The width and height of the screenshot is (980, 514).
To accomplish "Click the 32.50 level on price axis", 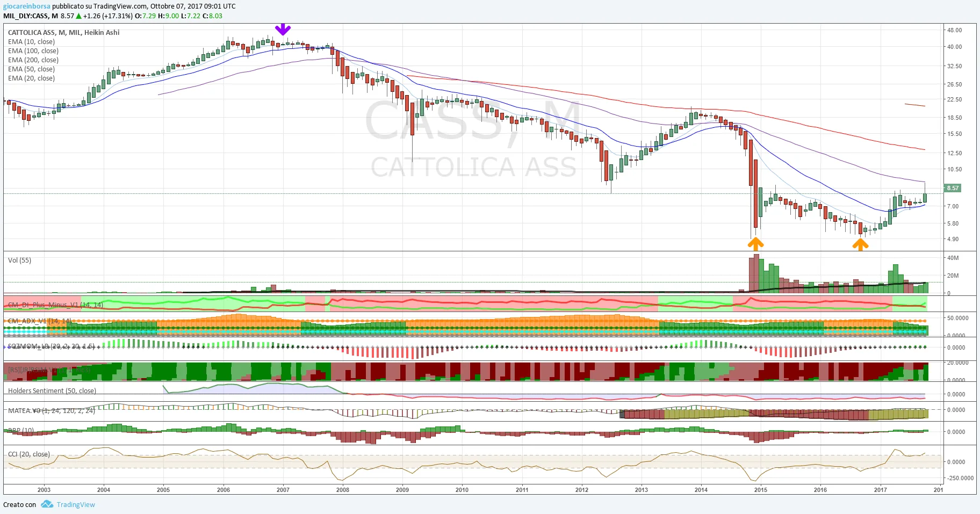I will [955, 66].
